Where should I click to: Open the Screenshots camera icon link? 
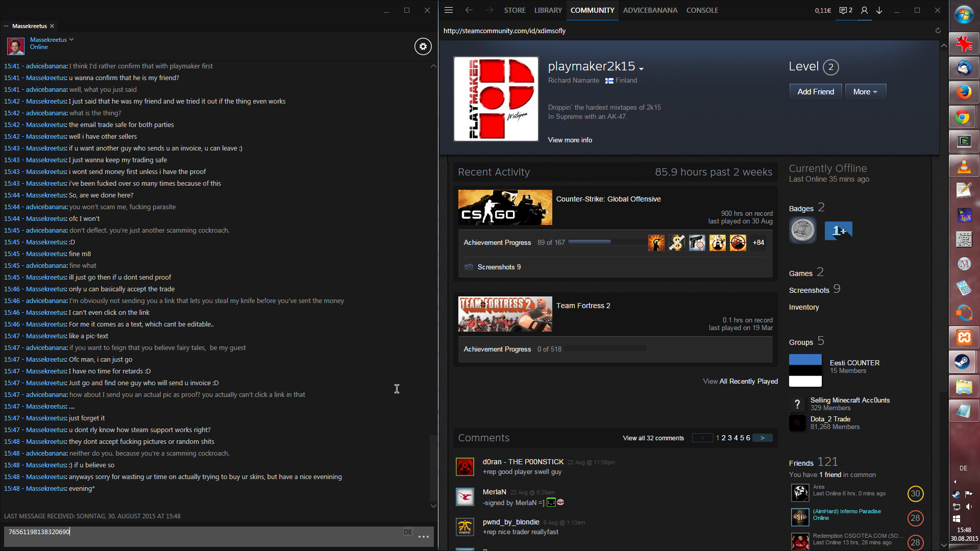point(469,267)
